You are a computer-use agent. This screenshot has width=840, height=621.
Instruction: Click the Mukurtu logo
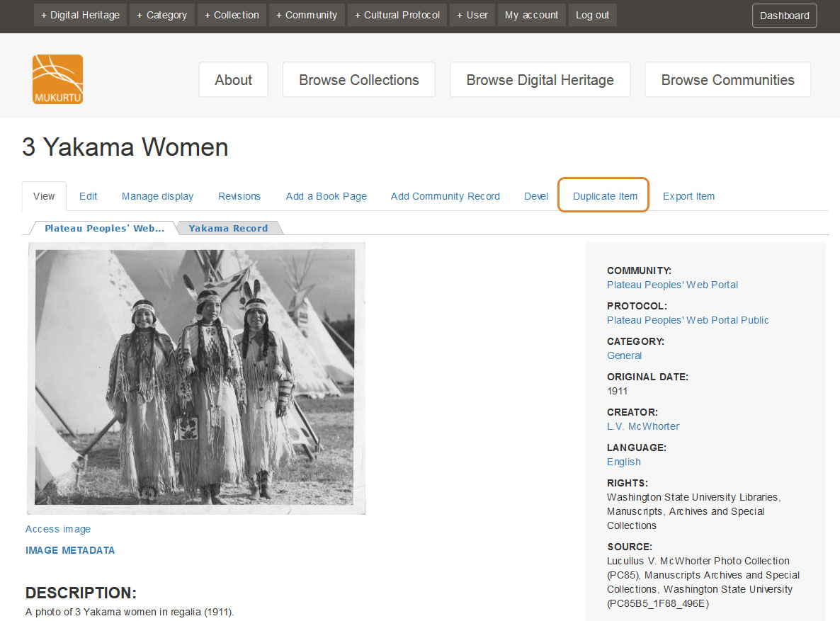coord(57,79)
